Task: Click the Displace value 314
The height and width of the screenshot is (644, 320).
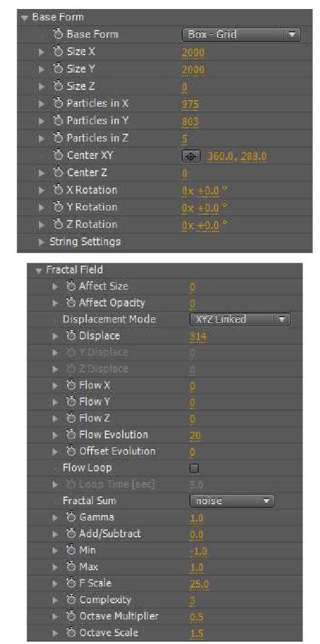Action: coord(197,336)
